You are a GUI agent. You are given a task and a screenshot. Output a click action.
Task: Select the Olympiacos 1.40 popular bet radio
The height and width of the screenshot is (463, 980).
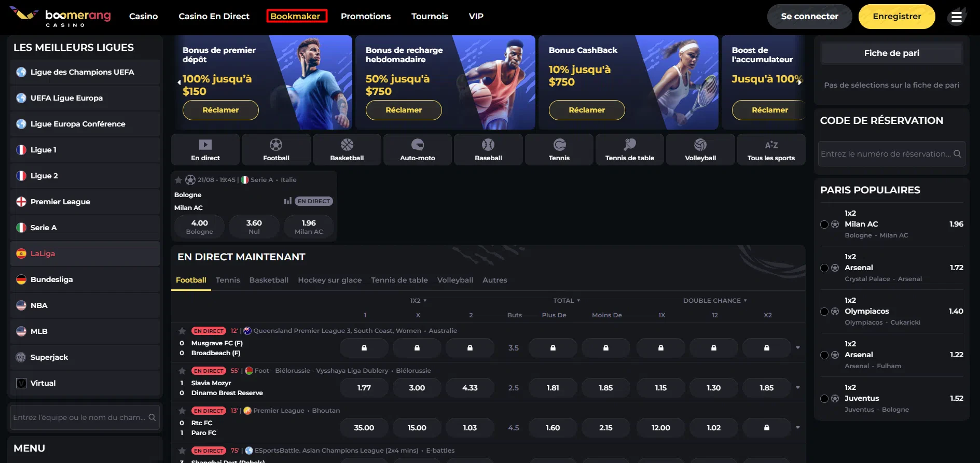824,312
